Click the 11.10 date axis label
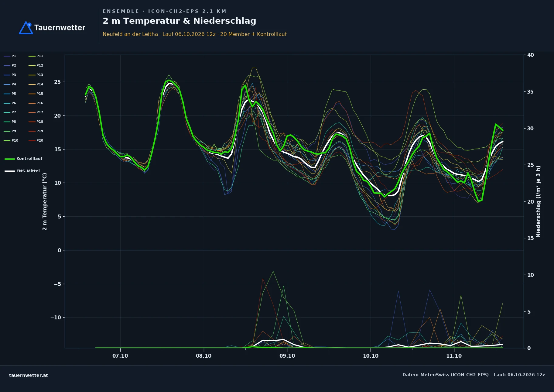Image resolution: width=554 pixels, height=392 pixels. 454,356
